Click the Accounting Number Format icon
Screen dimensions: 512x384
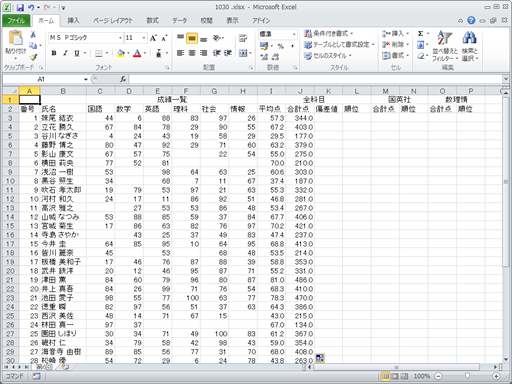tap(264, 46)
